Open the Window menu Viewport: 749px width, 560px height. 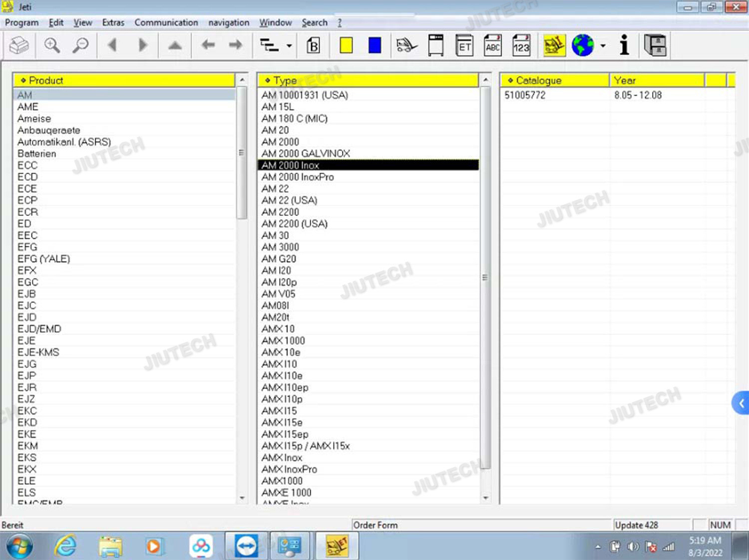tap(275, 22)
